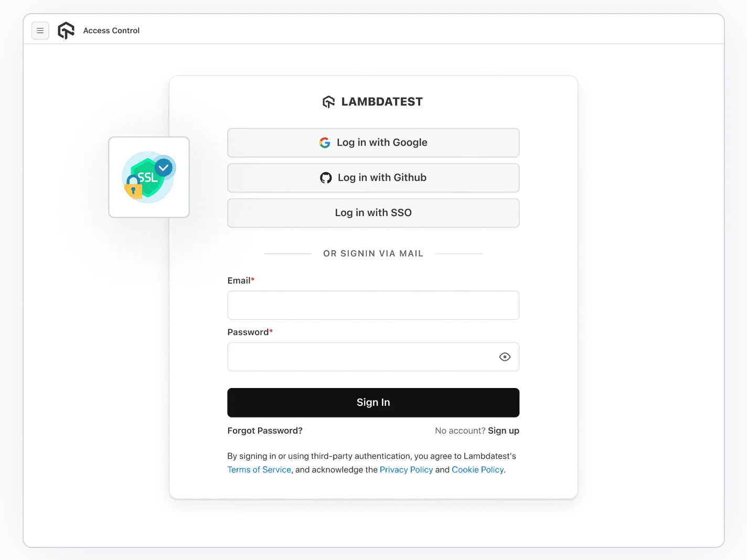Click the Access Control header title
Viewport: 747px width, 560px height.
(111, 30)
